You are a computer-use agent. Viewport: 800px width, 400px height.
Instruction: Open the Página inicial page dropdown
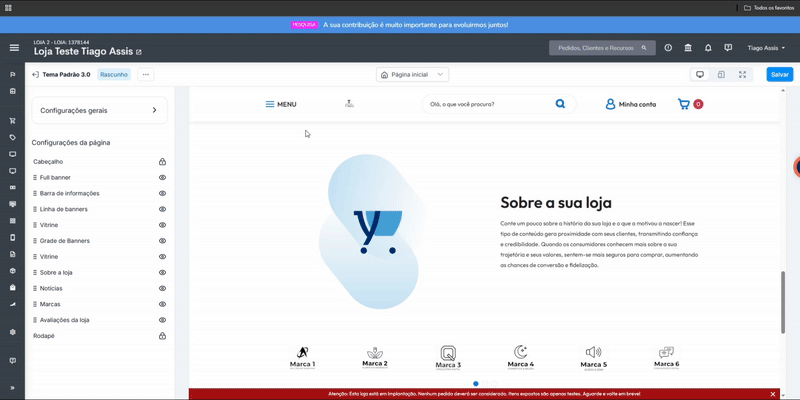click(413, 74)
